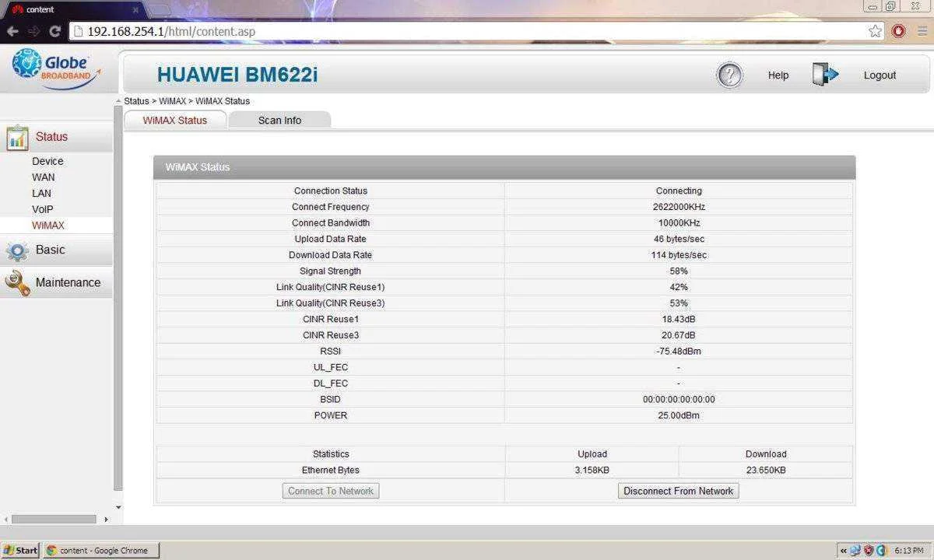Click the CINR Reuse1 value 18.43dB
Viewport: 934px width, 560px height.
point(679,320)
